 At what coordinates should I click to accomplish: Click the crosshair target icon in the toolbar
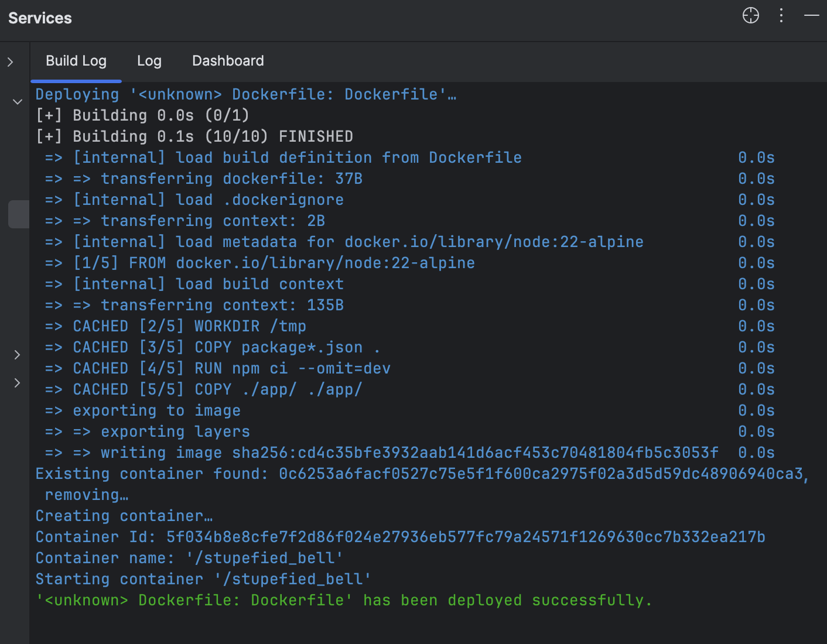750,16
